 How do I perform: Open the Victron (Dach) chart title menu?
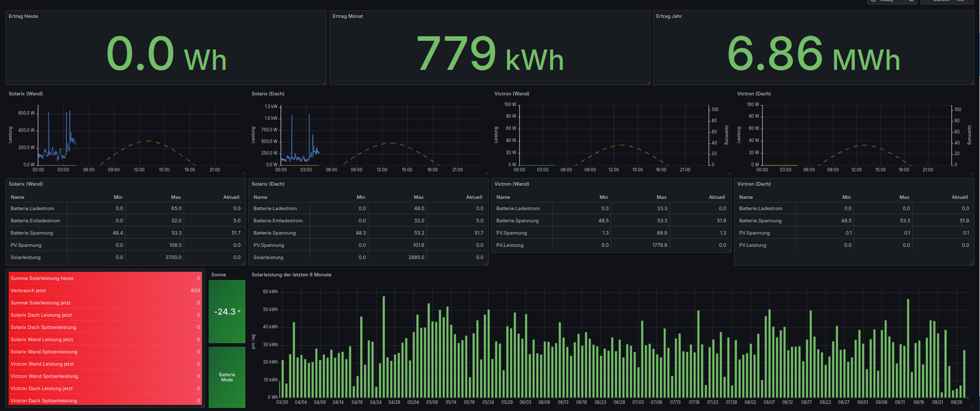753,94
